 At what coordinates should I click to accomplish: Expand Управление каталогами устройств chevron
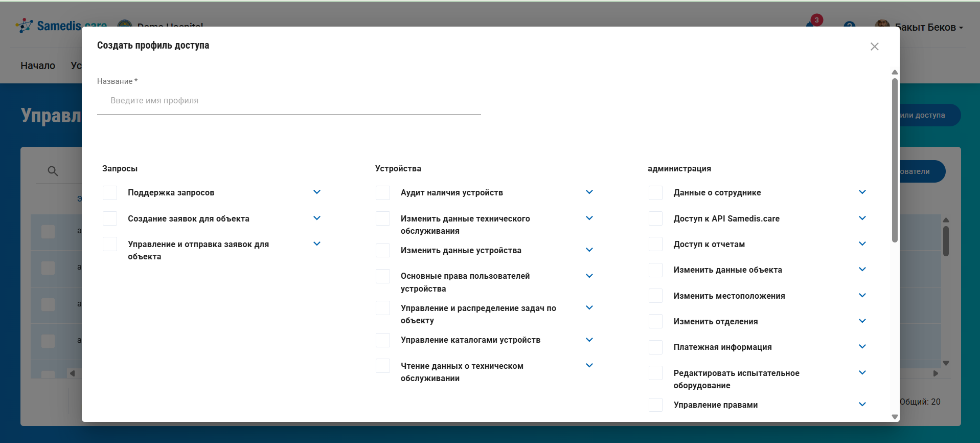click(589, 340)
